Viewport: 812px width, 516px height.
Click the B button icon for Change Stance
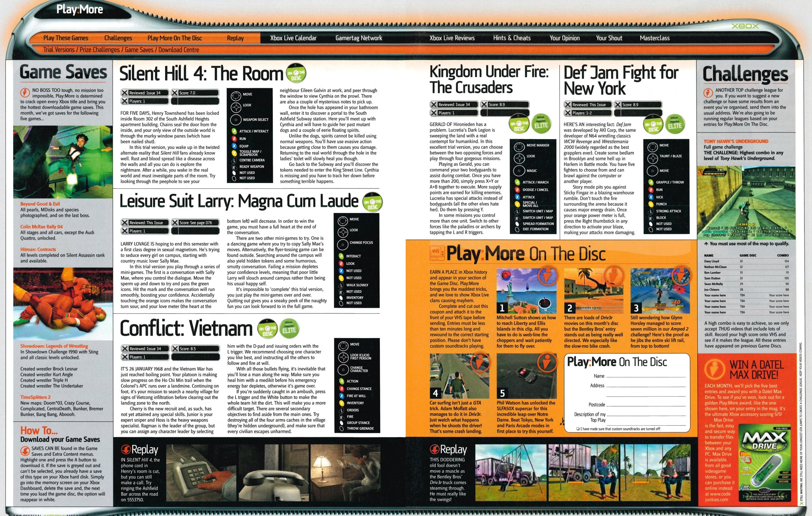coord(342,388)
